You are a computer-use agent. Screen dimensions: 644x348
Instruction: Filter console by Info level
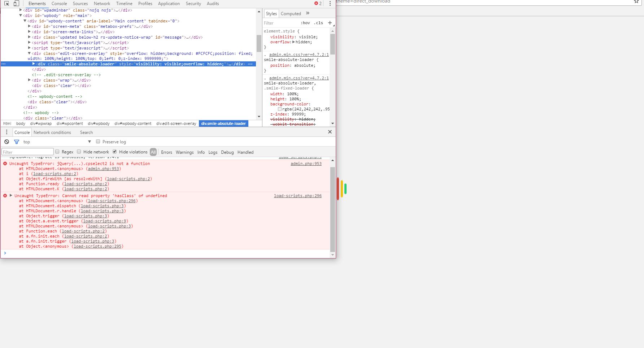pyautogui.click(x=201, y=152)
